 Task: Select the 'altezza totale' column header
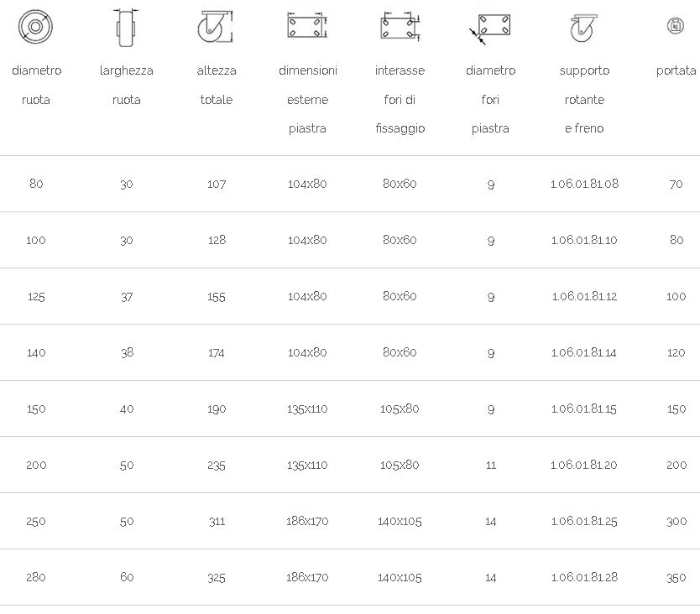point(217,85)
